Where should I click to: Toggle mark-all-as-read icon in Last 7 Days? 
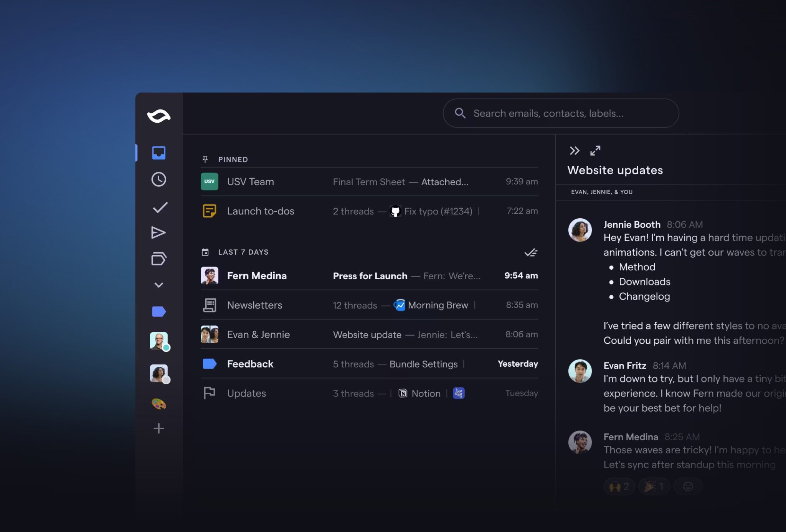coord(530,252)
